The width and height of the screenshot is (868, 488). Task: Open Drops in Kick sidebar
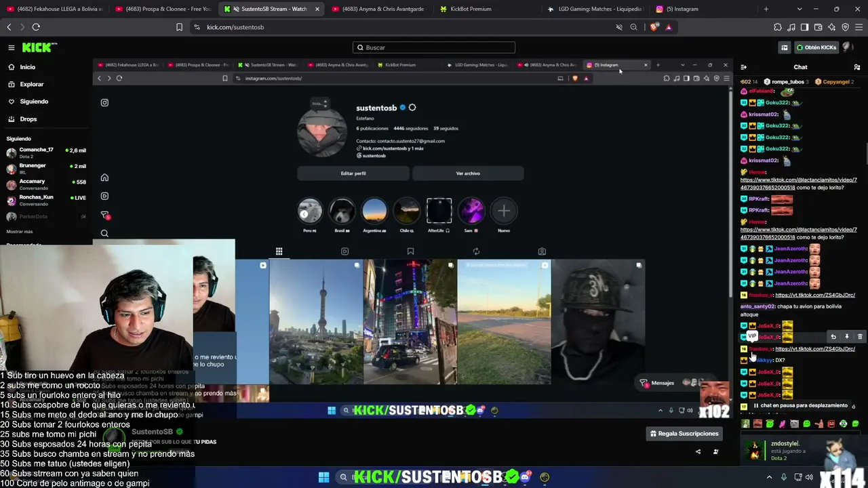28,119
